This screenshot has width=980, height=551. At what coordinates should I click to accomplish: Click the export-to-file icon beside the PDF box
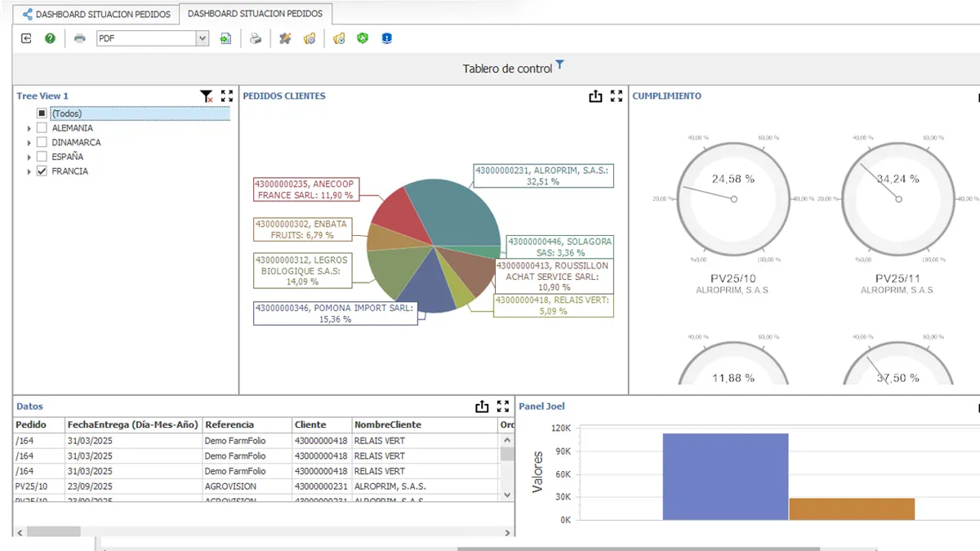[x=226, y=38]
